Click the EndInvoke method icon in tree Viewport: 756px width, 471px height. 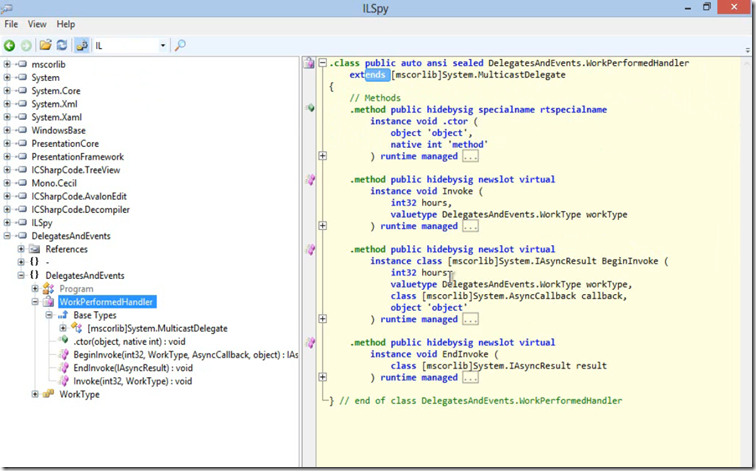[x=63, y=368]
